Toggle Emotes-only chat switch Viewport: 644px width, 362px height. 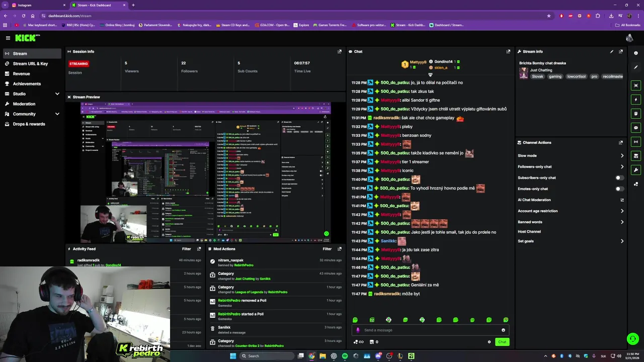[619, 189]
